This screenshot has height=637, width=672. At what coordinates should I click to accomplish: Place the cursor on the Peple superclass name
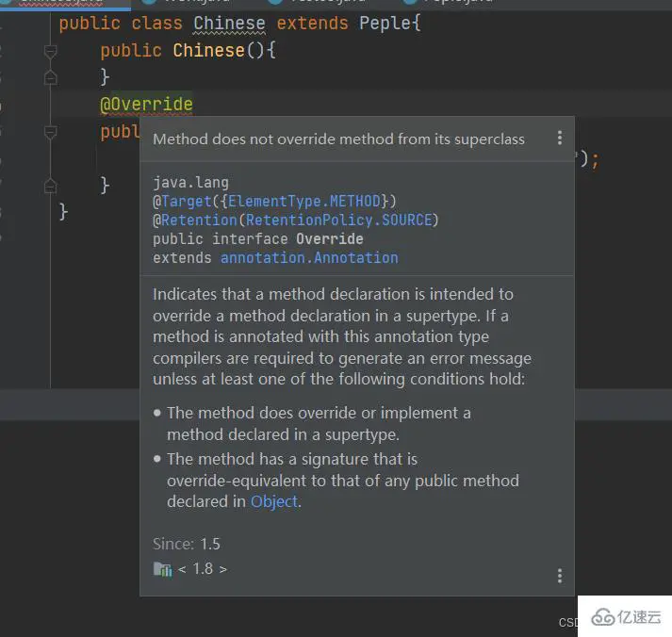click(385, 23)
